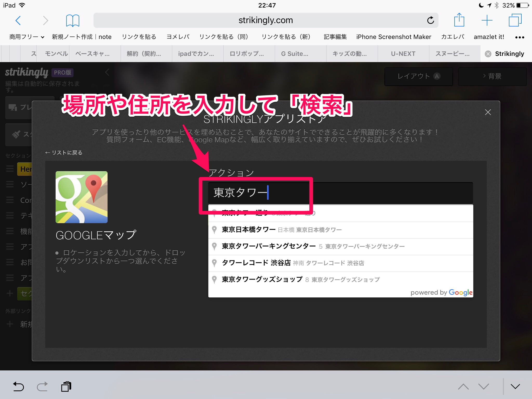Go back via リストに戻る link
Image resolution: width=532 pixels, height=399 pixels.
pos(64,153)
